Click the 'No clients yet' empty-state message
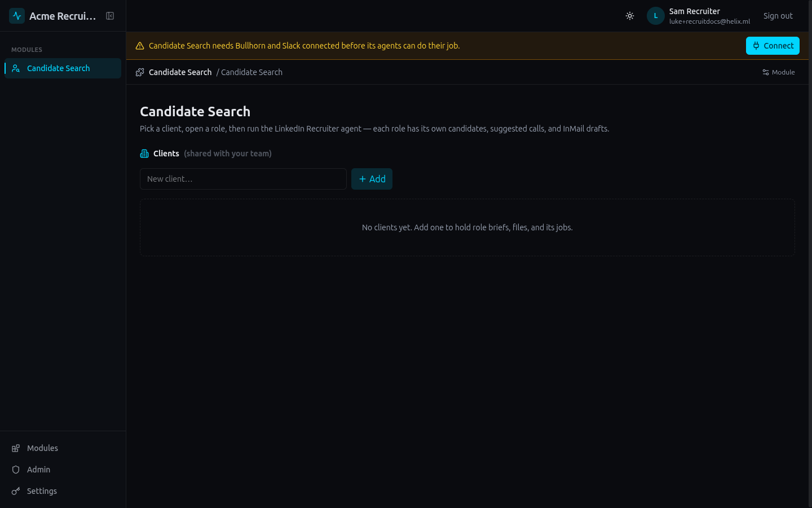This screenshot has width=812, height=508. 467,227
